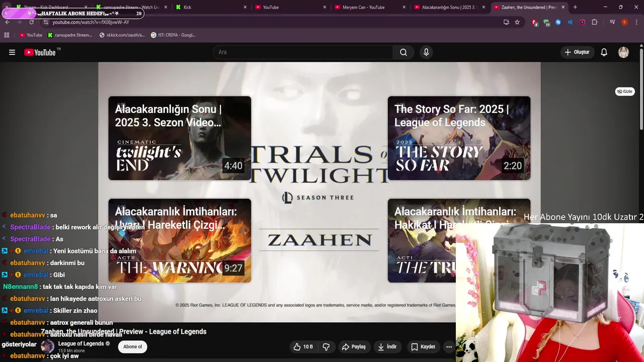Play the Alacakaranlığın Sonu 4:40 video card
This screenshot has height=362, width=644.
180,138
